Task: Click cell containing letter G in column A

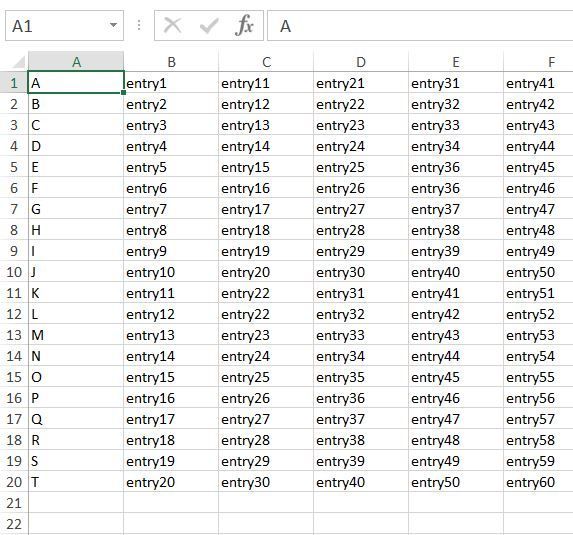Action: pos(76,209)
